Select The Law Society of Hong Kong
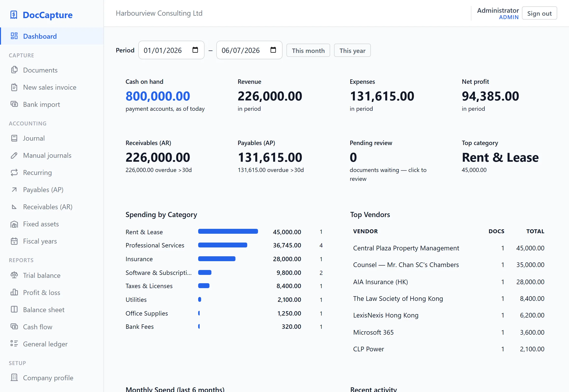 (x=449, y=298)
